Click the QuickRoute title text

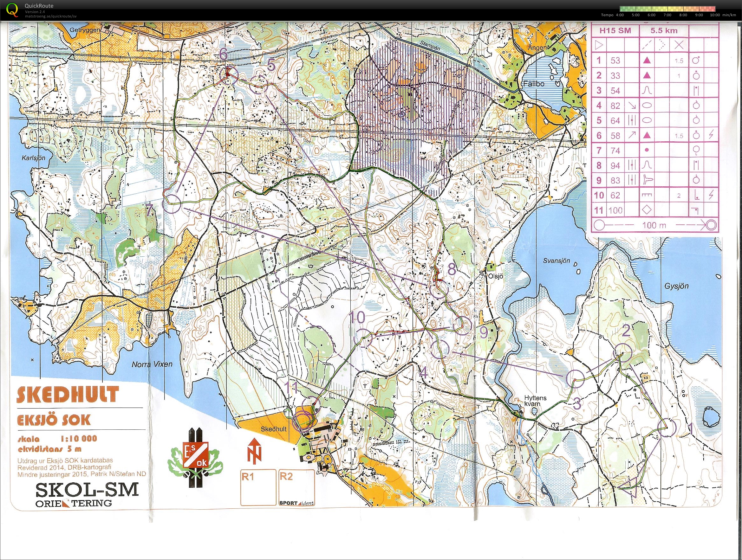pyautogui.click(x=39, y=6)
